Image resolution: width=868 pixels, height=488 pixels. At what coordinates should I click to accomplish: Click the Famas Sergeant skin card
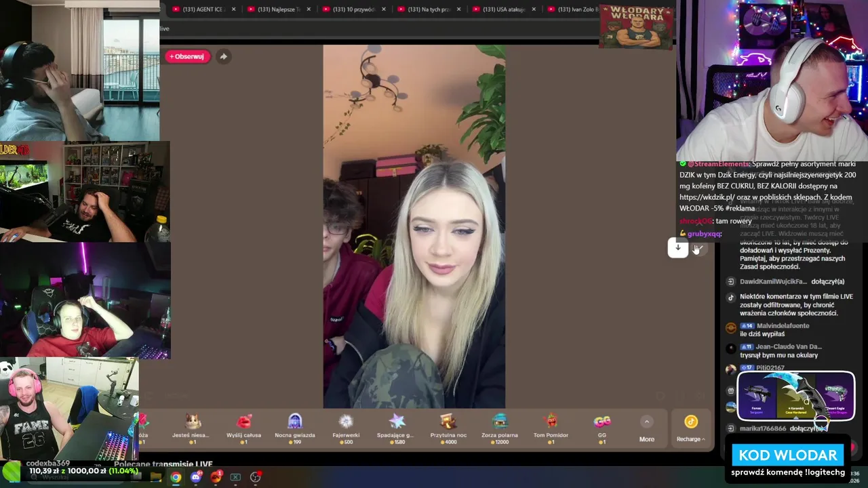[x=757, y=397]
